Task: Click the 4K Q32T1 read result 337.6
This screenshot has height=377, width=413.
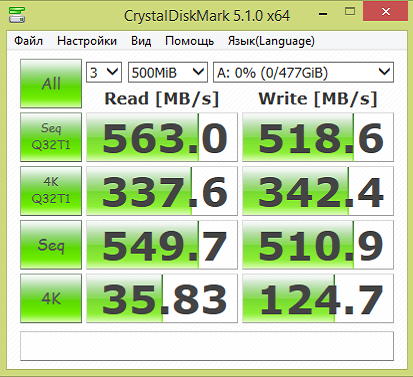Action: 162,191
